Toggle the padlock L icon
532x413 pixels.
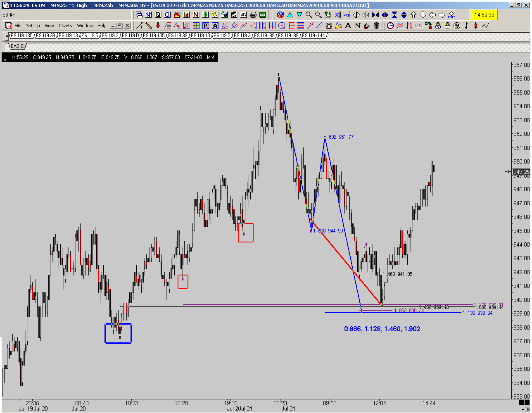(447, 26)
